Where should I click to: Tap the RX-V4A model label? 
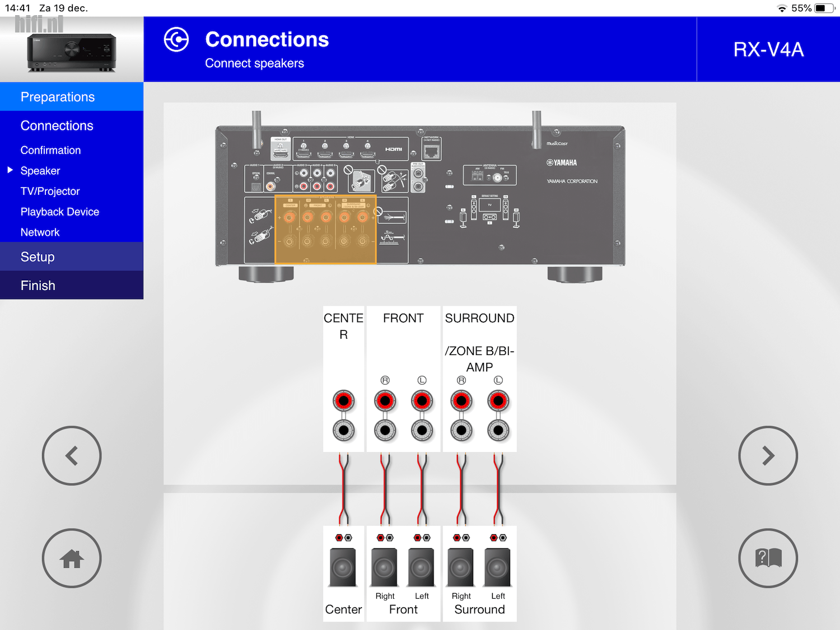click(768, 50)
